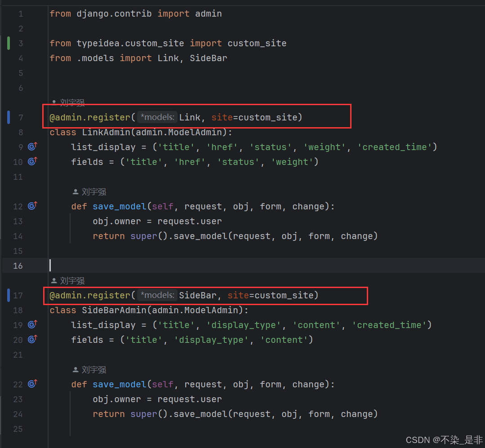Click class name 'LinkAdmin'

[106, 132]
